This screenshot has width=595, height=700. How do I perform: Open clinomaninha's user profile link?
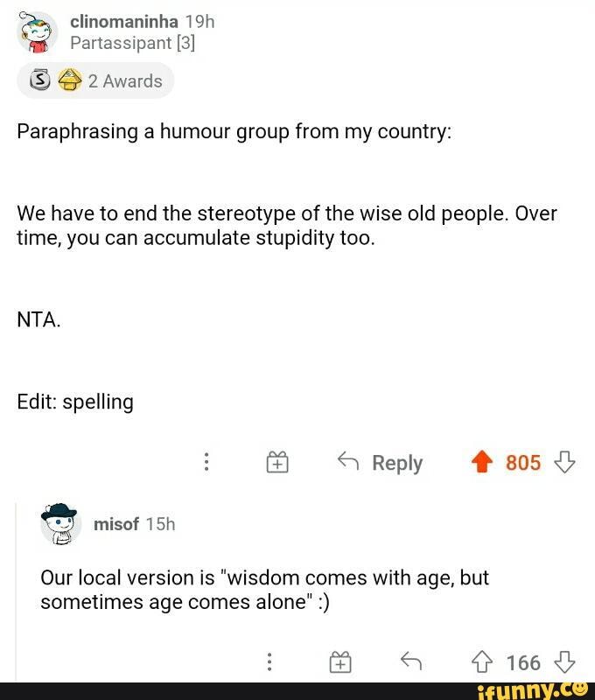[123, 21]
